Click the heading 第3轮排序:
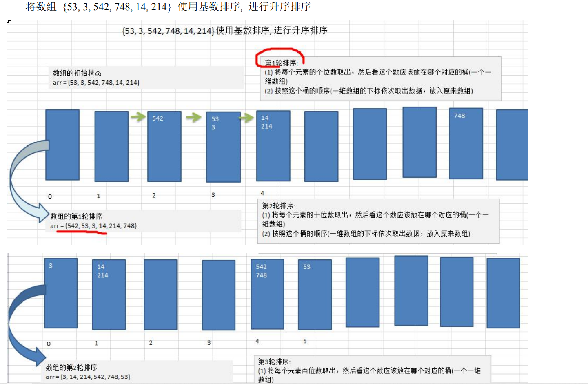The width and height of the screenshot is (588, 384). [x=275, y=362]
